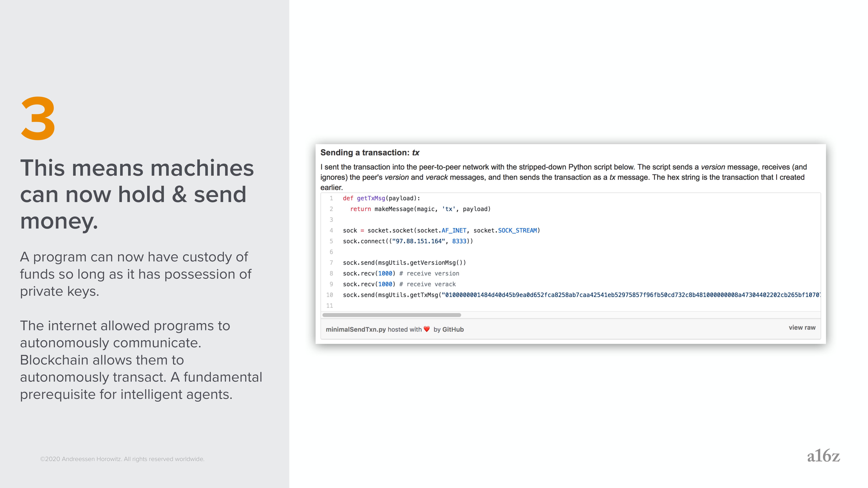The image size is (868, 488).
Task: Open the minimalSendTxn.py file link
Action: 355,329
